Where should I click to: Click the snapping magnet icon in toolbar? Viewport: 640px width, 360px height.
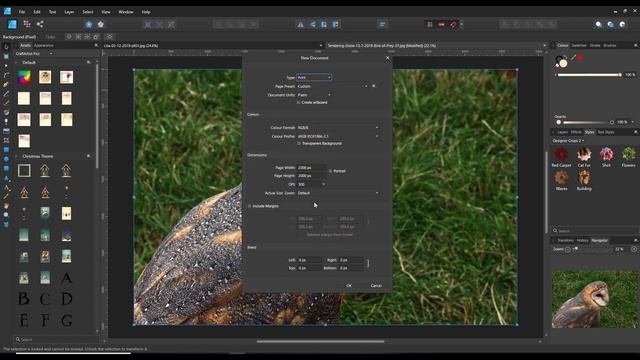(x=453, y=24)
